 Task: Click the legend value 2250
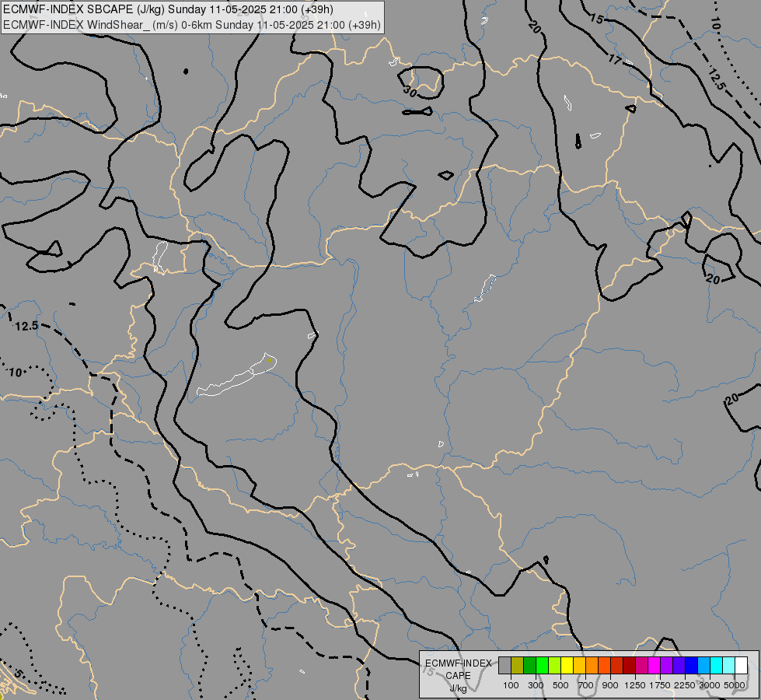[684, 685]
